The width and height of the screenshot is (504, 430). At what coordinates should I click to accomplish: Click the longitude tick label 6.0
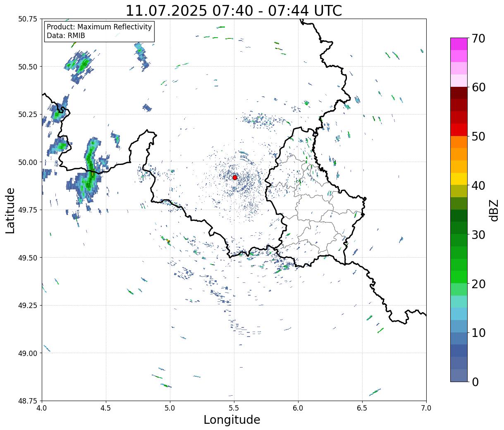coord(298,408)
